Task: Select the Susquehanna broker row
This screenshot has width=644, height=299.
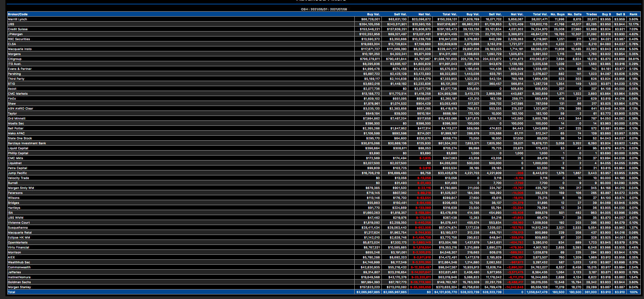Action: click(324, 228)
